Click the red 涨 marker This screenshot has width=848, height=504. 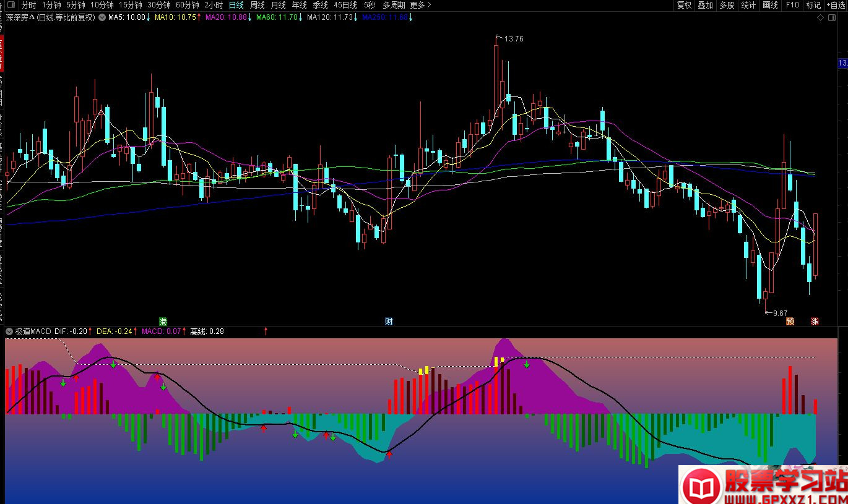click(x=815, y=321)
